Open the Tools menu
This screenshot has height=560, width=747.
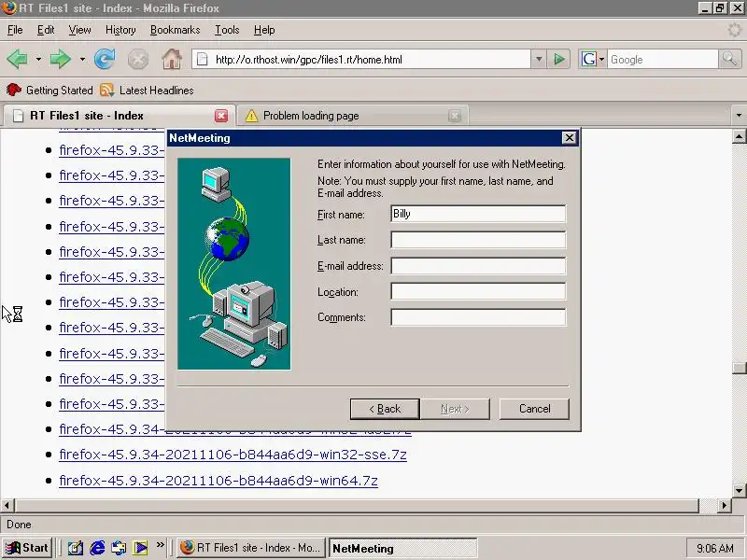click(x=227, y=30)
